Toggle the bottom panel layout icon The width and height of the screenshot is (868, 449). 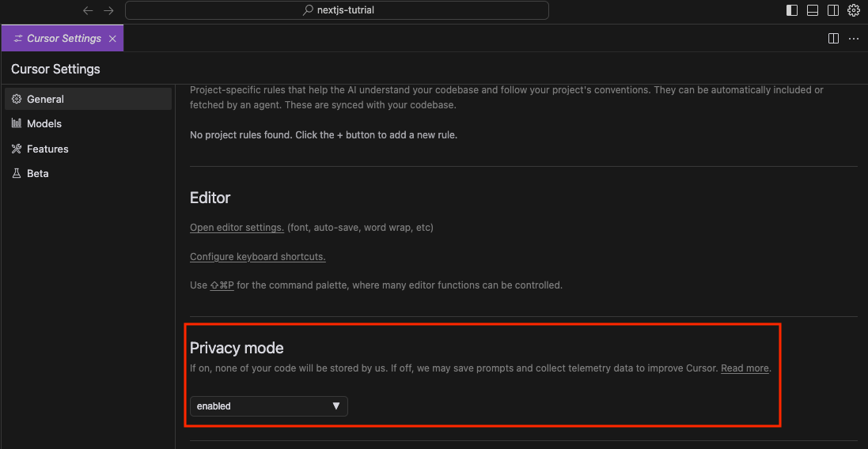pyautogui.click(x=813, y=10)
